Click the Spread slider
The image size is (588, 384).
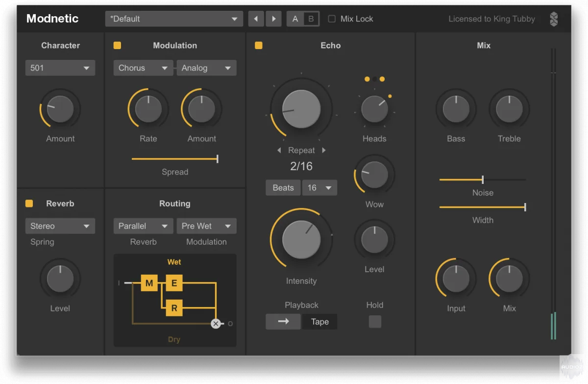tap(175, 159)
